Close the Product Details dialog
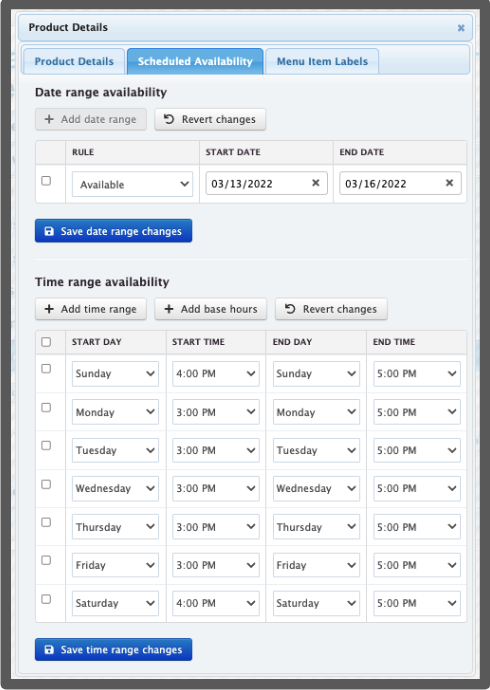 click(461, 28)
